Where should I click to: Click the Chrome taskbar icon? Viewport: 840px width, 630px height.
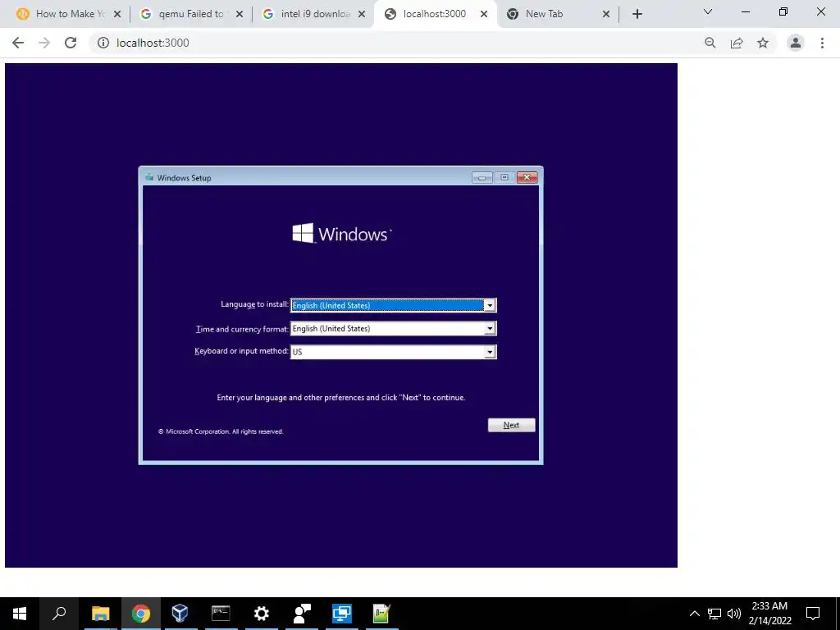pyautogui.click(x=141, y=614)
